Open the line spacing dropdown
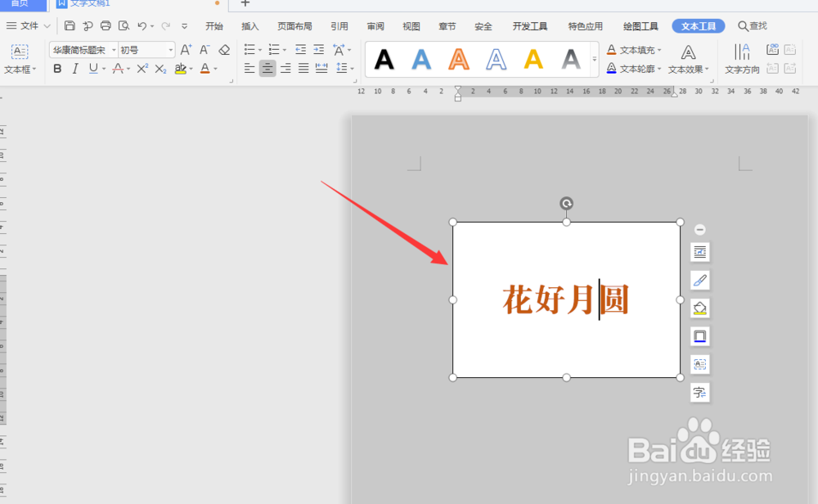818x504 pixels. [352, 69]
